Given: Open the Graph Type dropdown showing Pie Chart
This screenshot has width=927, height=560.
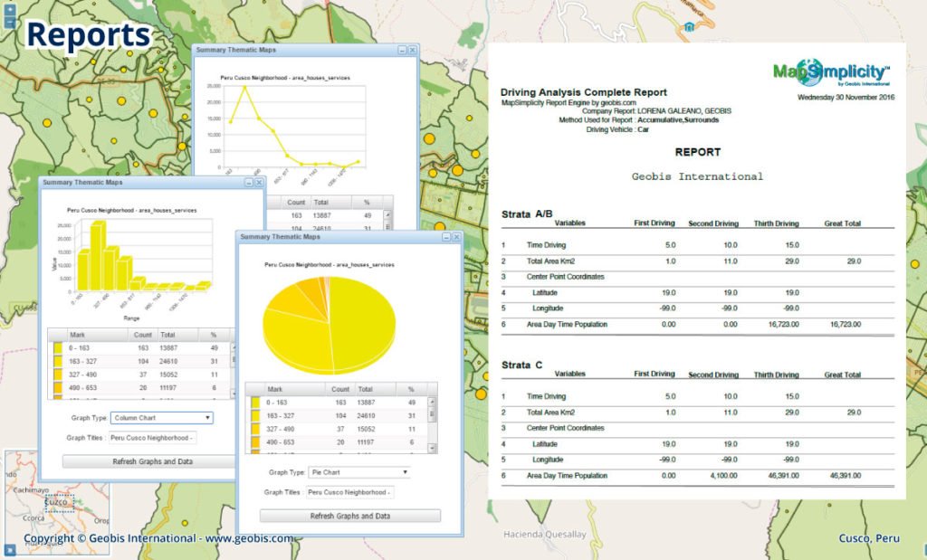Looking at the screenshot, I should [358, 472].
